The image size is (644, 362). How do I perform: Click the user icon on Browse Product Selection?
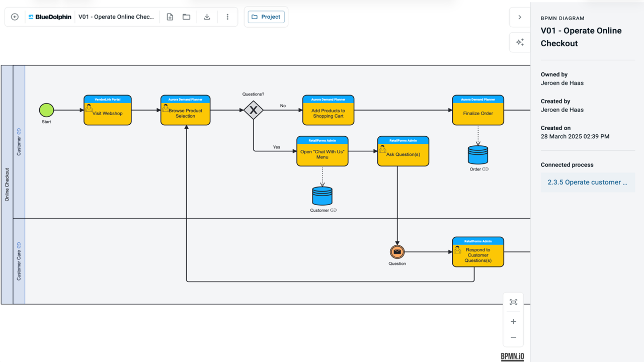point(166,108)
